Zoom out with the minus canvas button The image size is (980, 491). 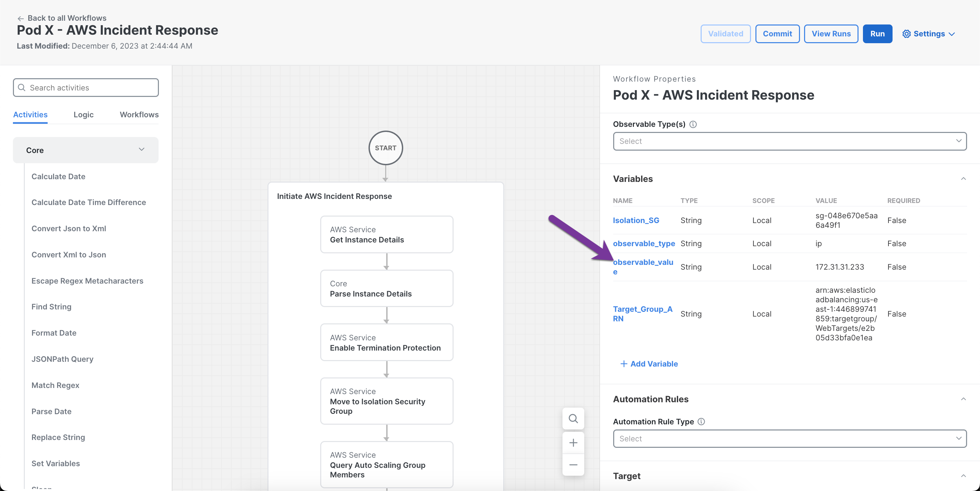pyautogui.click(x=573, y=465)
